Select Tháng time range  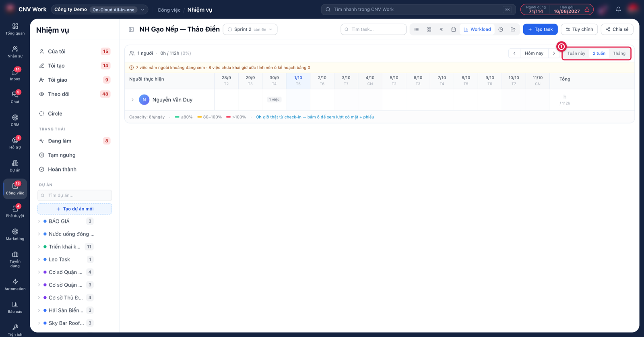pyautogui.click(x=619, y=53)
